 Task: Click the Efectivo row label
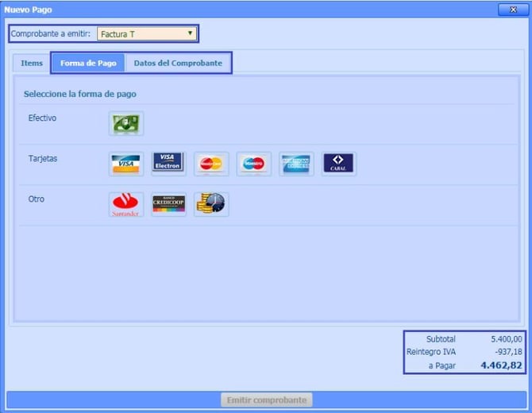[42, 118]
